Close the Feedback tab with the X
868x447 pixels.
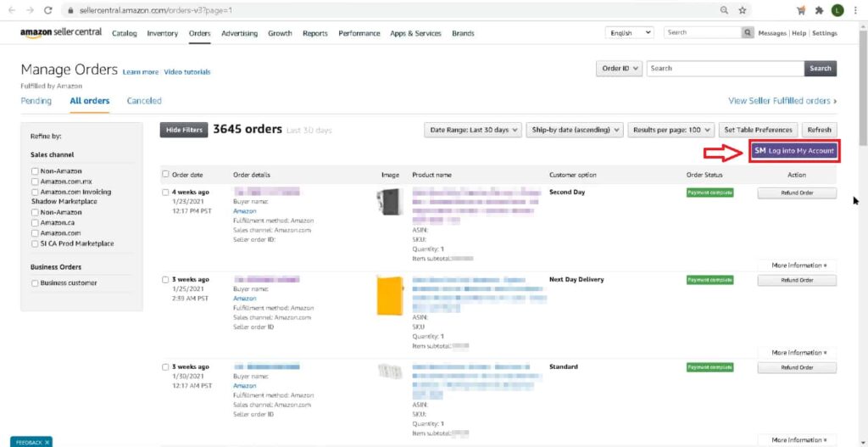tap(47, 442)
